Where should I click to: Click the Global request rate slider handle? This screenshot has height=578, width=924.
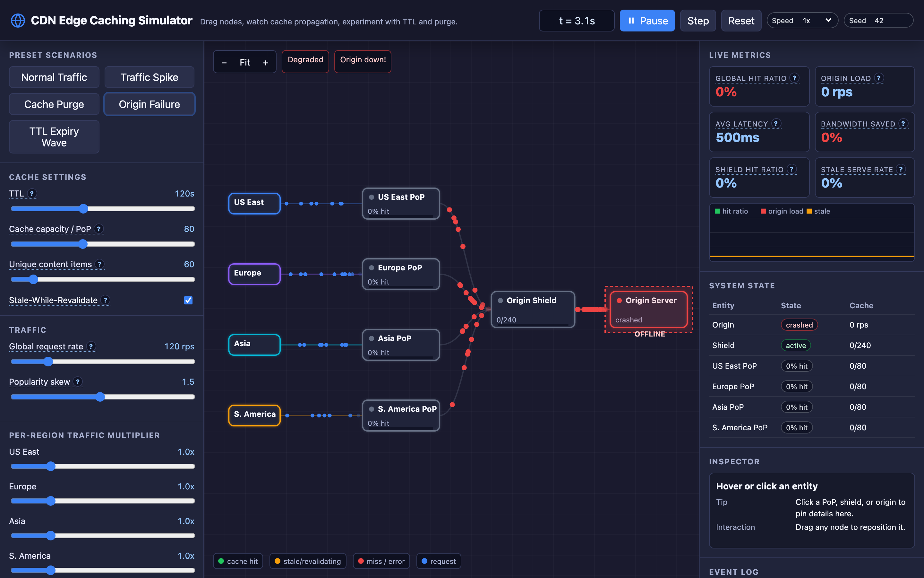48,362
